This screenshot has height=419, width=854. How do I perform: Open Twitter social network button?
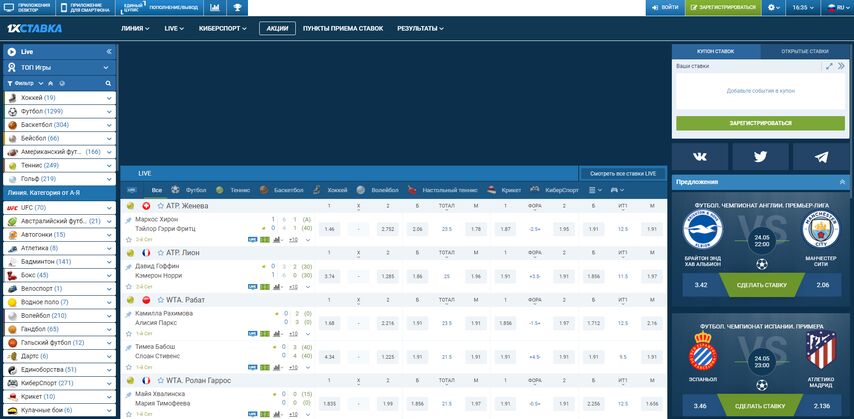(760, 157)
